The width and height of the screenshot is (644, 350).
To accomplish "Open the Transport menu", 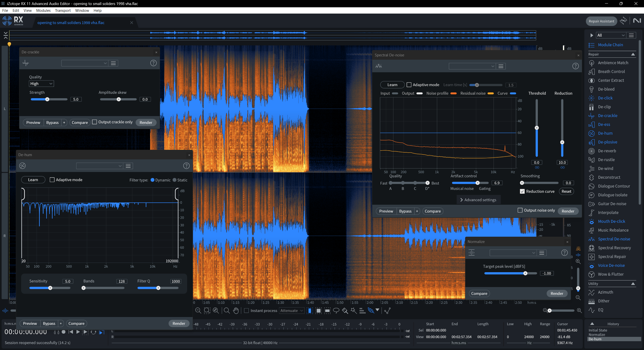I will (63, 10).
